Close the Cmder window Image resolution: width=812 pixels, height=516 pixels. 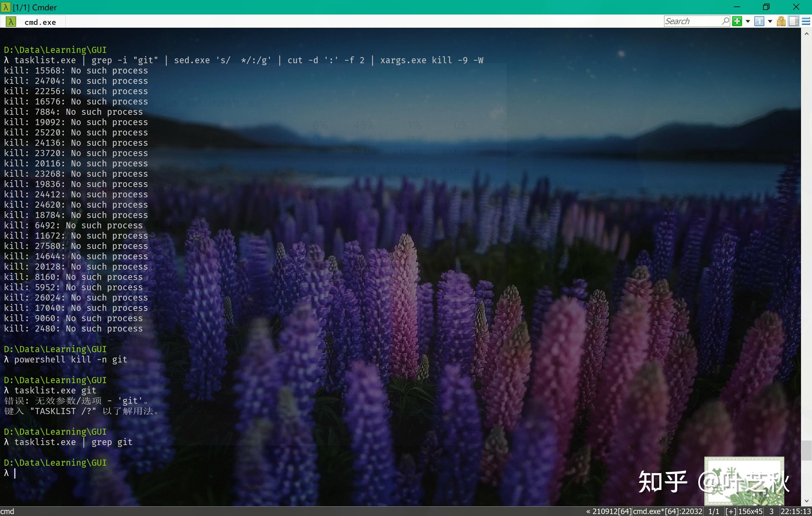[x=796, y=7]
